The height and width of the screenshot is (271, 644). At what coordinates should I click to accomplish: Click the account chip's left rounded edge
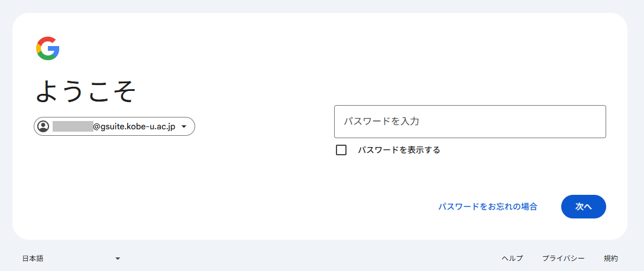point(36,126)
